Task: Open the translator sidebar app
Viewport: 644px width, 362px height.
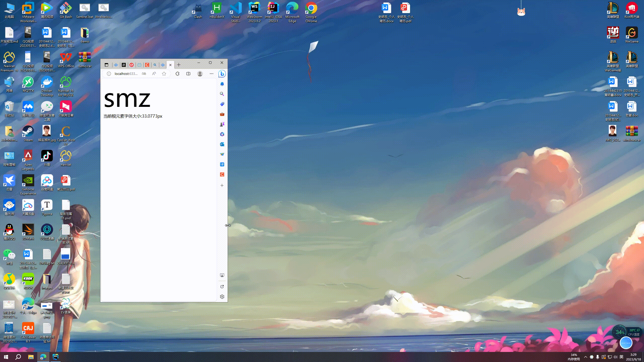Action: 222,164
